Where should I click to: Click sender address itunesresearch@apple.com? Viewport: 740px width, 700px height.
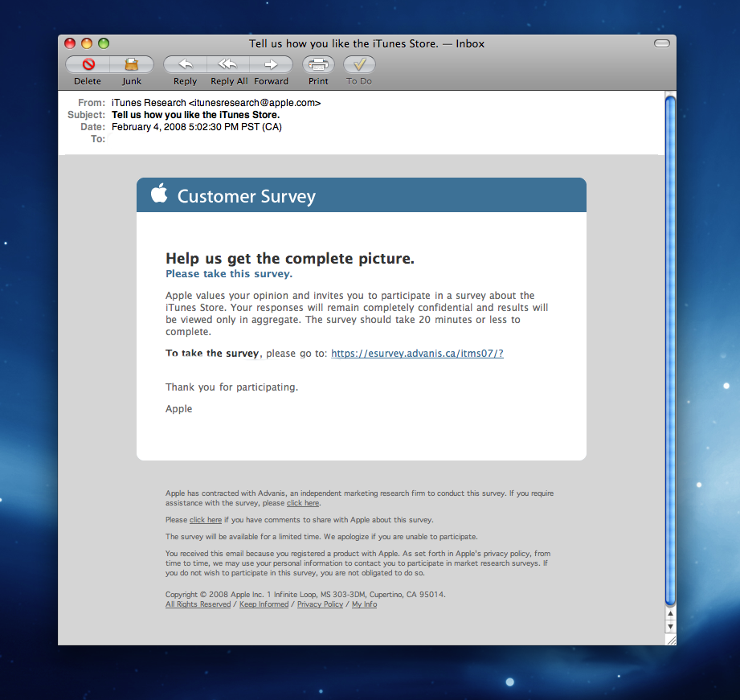(x=255, y=103)
